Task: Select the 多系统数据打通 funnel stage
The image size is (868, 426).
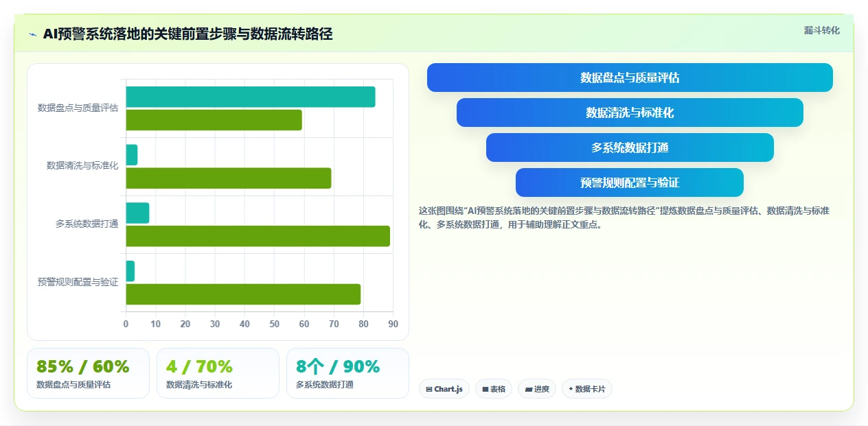Action: 630,147
